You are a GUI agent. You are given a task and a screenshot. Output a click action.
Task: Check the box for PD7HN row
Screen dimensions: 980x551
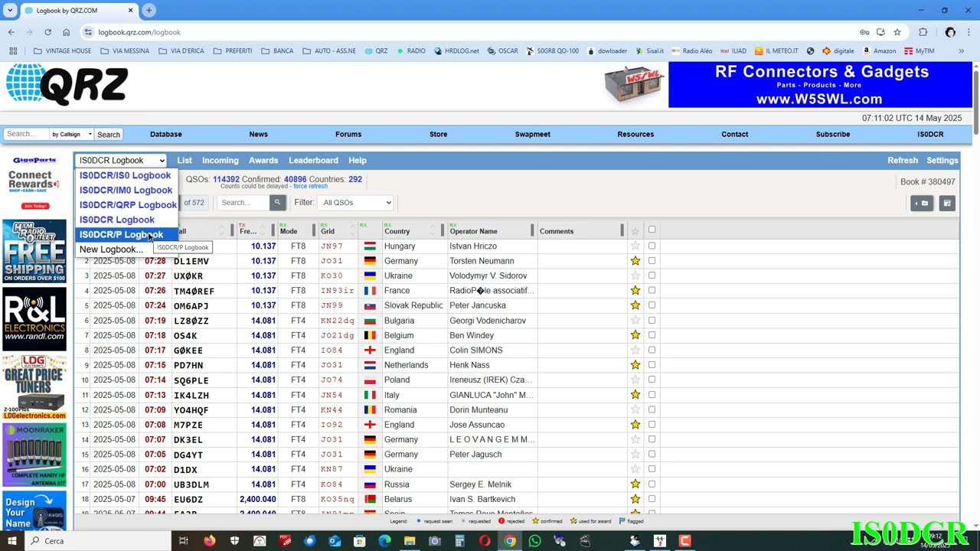click(x=652, y=365)
